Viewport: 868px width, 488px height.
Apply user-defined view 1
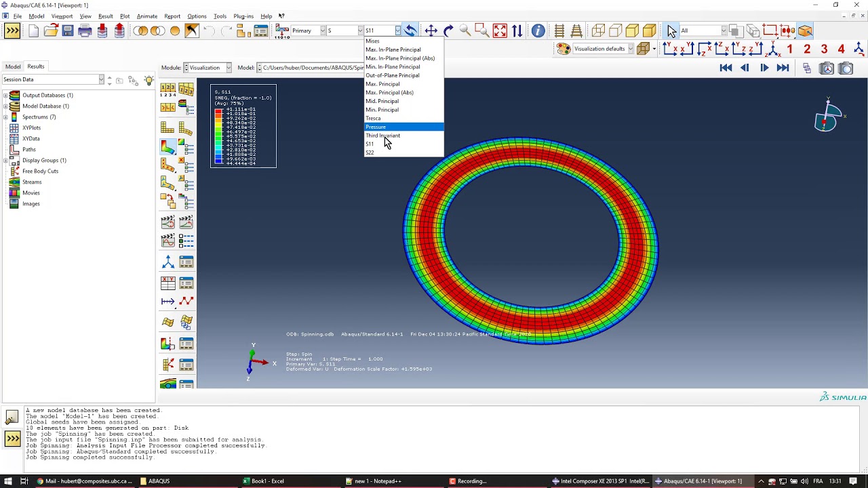click(790, 49)
